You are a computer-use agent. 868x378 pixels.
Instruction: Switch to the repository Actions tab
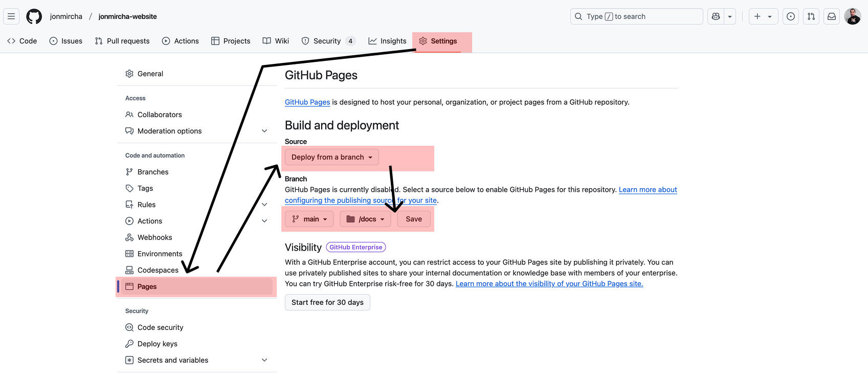coord(181,41)
